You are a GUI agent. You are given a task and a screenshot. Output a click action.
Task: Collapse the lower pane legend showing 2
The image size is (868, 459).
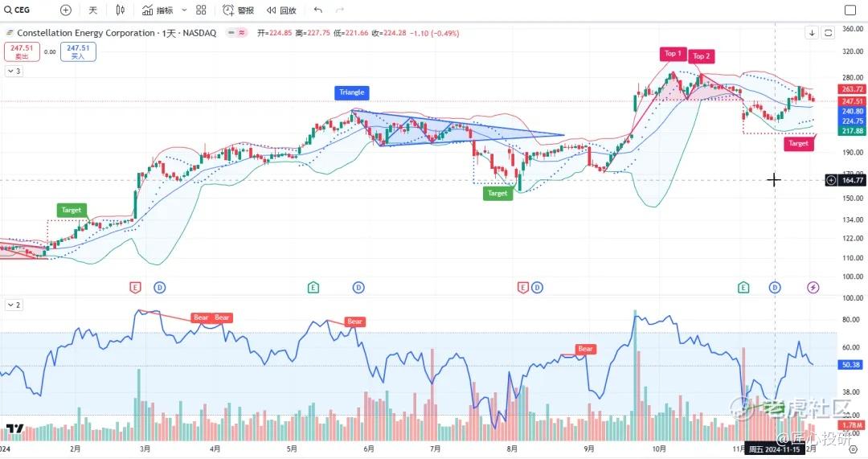pyautogui.click(x=14, y=305)
